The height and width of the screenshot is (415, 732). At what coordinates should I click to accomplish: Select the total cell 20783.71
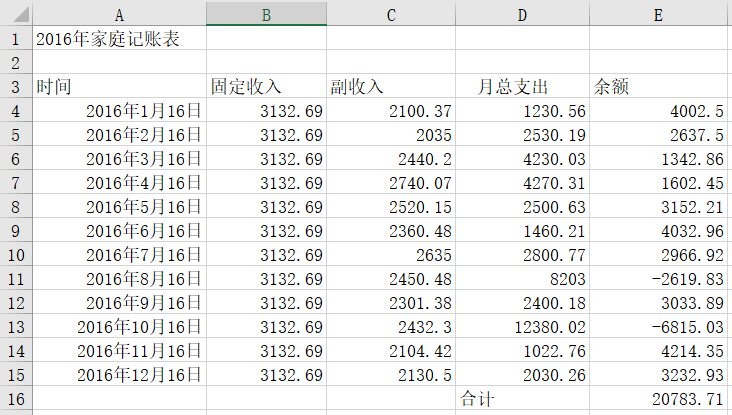658,398
